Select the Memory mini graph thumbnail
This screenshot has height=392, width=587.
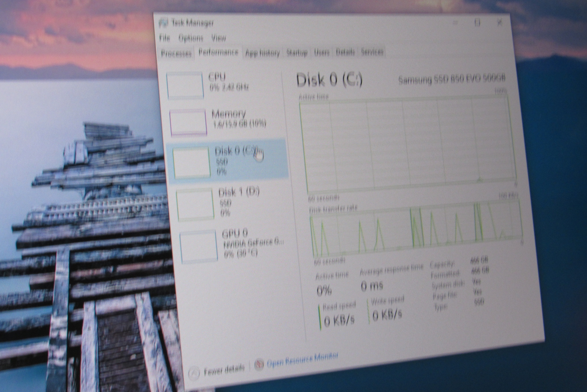point(188,123)
